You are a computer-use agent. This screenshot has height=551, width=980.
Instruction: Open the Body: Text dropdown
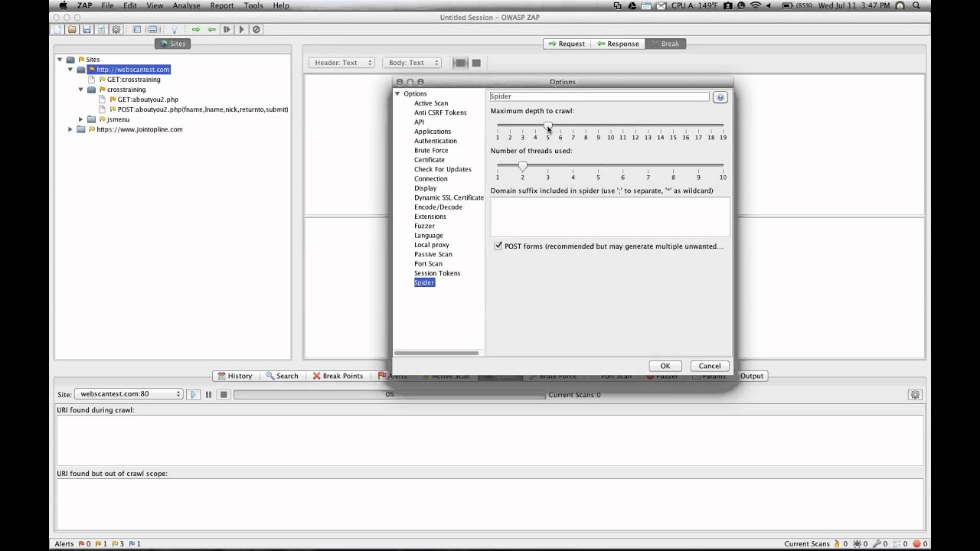[412, 63]
